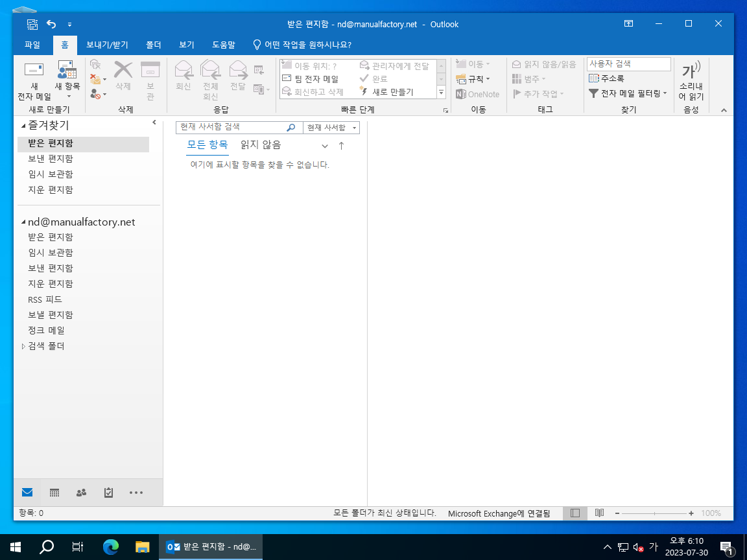The width and height of the screenshot is (747, 560).
Task: Select 팀 전자 메일 quick step
Action: 310,79
